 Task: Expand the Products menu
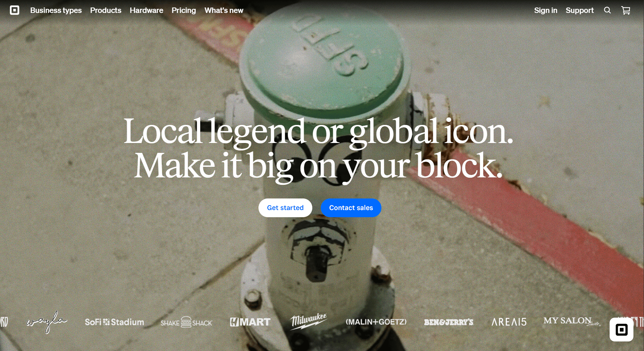click(106, 11)
